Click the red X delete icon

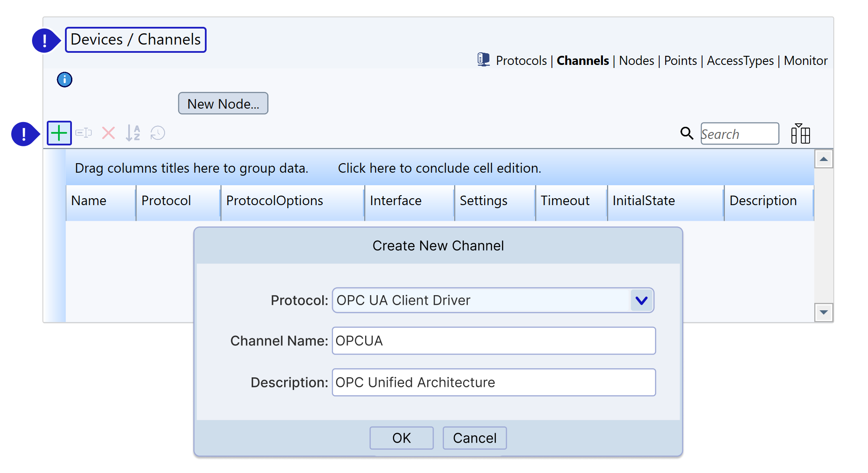click(108, 133)
